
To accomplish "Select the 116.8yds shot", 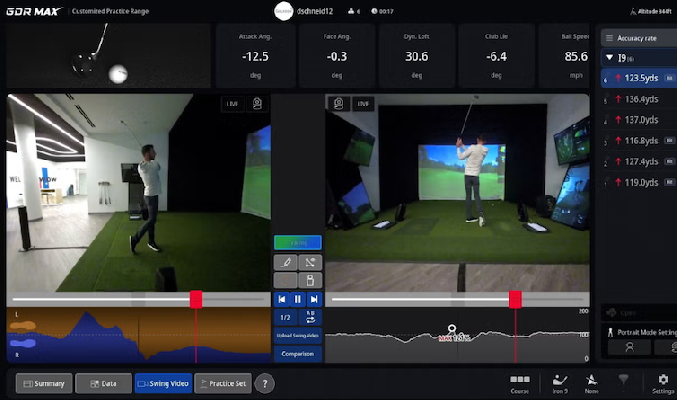I will (639, 141).
